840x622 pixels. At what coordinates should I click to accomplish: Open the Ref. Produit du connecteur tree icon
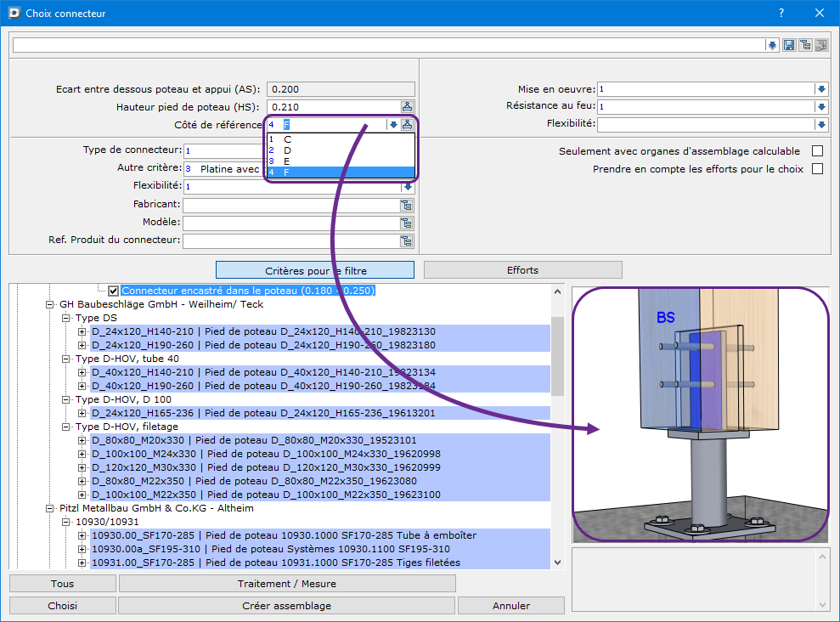tap(408, 240)
